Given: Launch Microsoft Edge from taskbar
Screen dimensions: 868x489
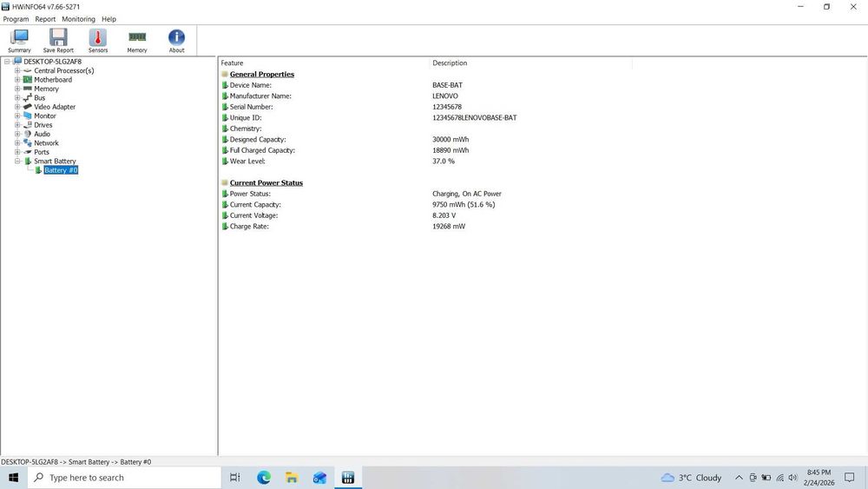Looking at the screenshot, I should coord(264,478).
